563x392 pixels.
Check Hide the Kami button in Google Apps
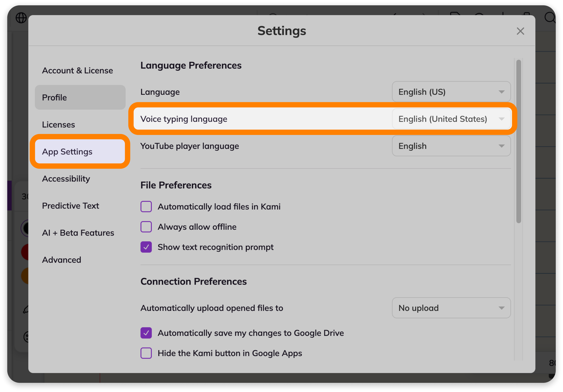[x=146, y=353]
